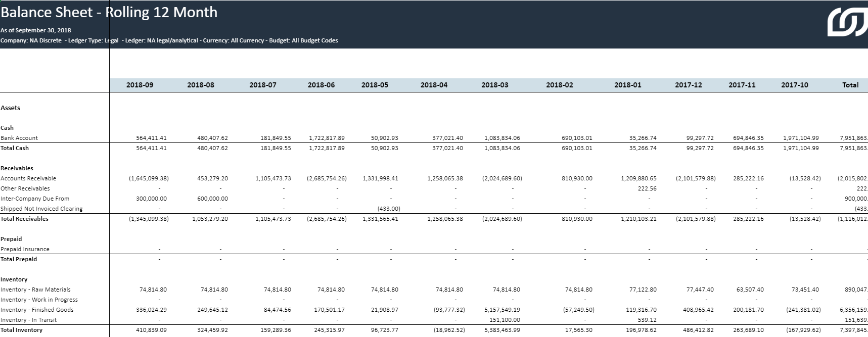868x337 pixels.
Task: Click In Transit value 151,100.00
Action: 505,320
